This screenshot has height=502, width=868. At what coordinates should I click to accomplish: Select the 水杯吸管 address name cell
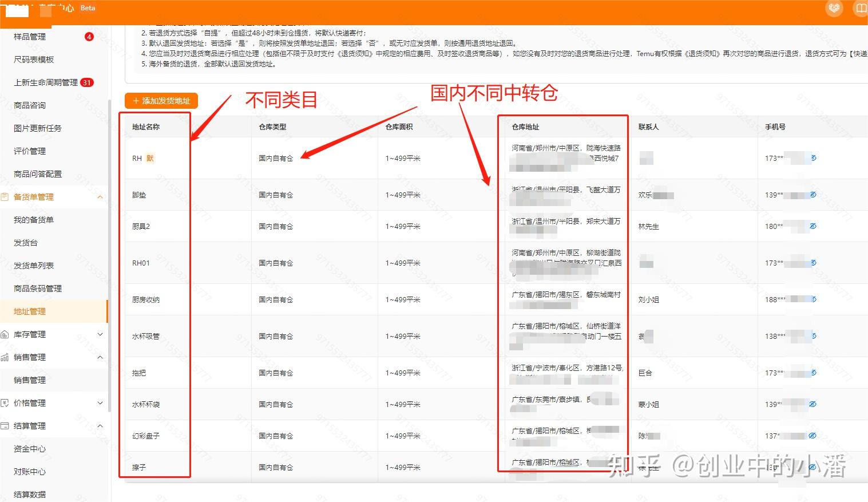(146, 337)
